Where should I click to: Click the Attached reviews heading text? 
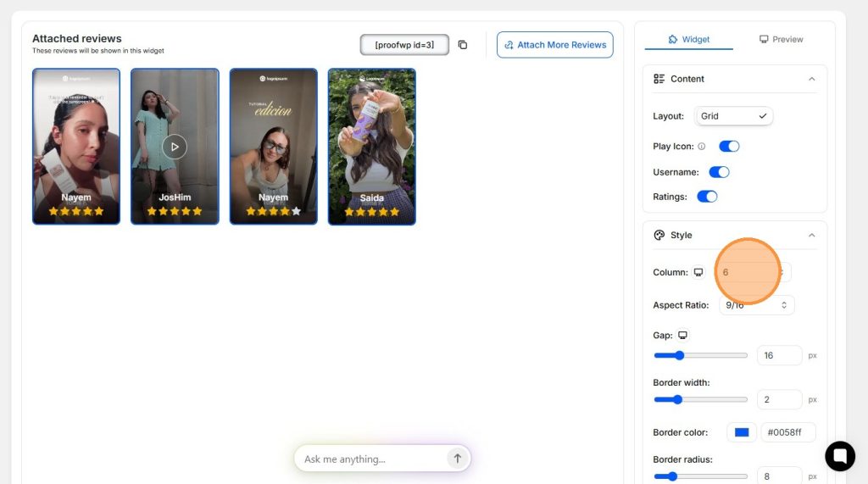click(x=77, y=39)
